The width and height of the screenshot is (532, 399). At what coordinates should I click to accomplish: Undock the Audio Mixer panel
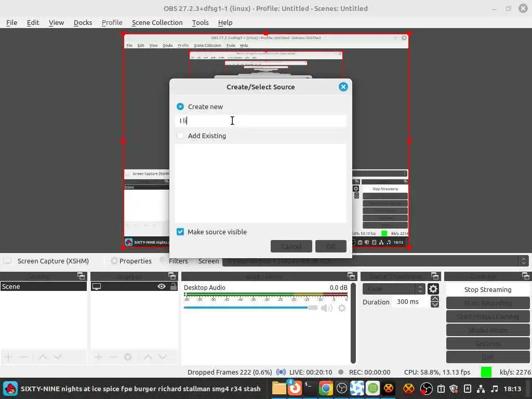pyautogui.click(x=351, y=276)
